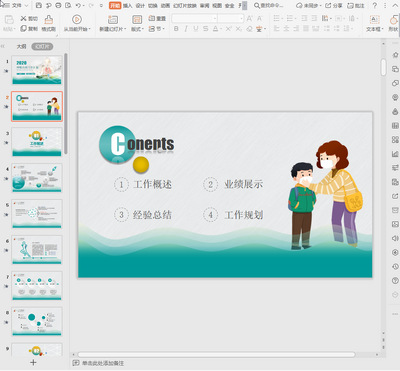
Task: Open the font color dropdown arrow
Action: click(221, 29)
